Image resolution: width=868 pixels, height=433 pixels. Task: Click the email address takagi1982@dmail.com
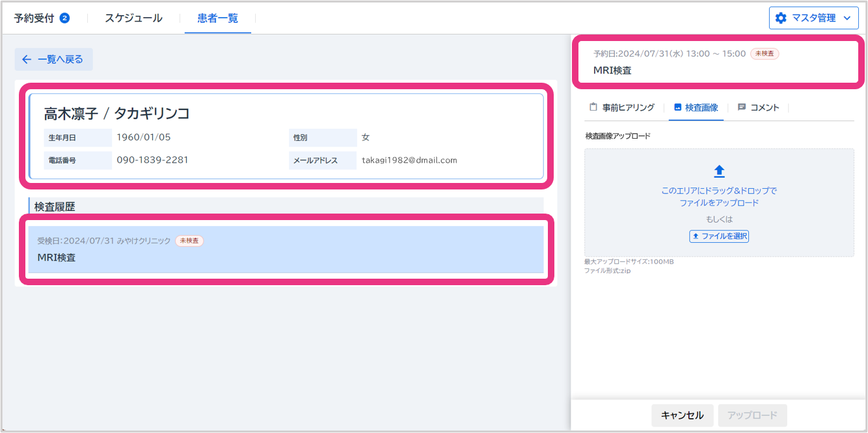[409, 160]
